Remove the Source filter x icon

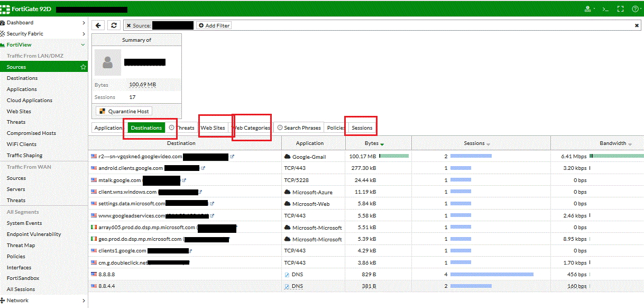coord(129,25)
